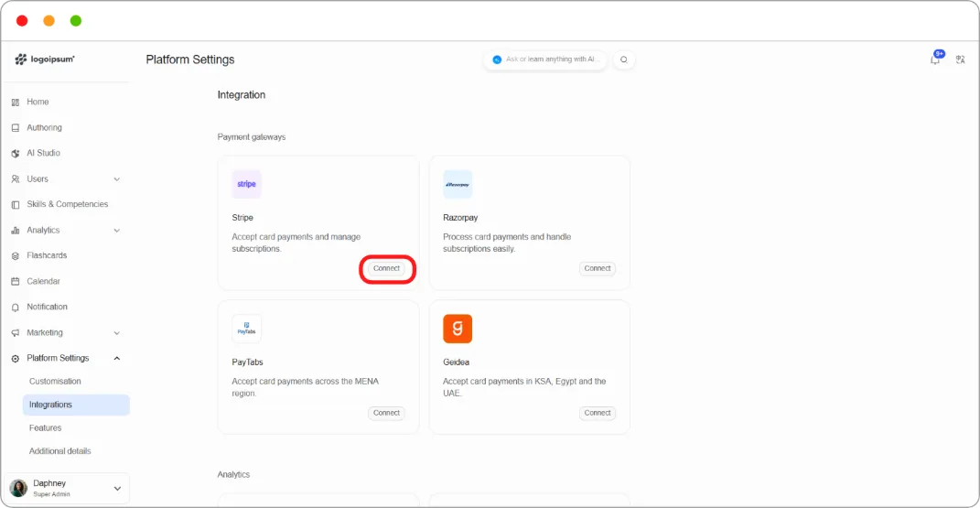The image size is (980, 508).
Task: Click the Analytics section label below cards
Action: coord(233,475)
